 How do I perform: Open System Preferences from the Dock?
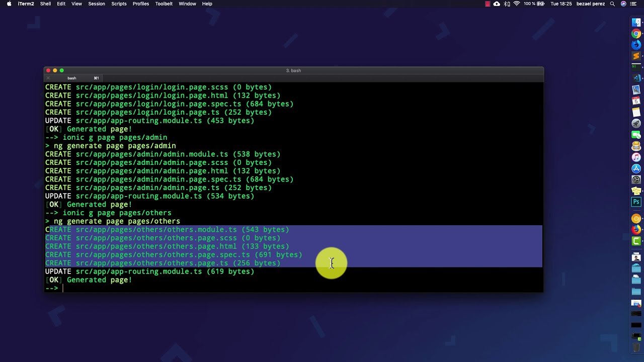636,179
